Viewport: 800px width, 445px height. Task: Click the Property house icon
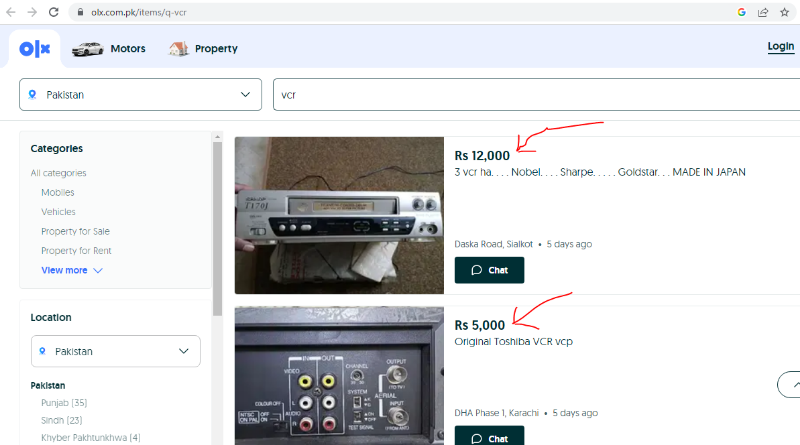[179, 48]
